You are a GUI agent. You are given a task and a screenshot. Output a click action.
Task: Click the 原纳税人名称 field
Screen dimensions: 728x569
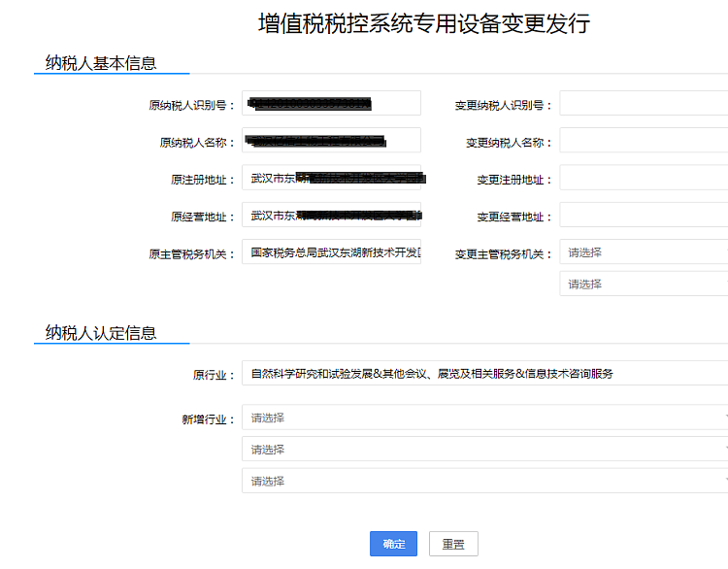pyautogui.click(x=332, y=140)
